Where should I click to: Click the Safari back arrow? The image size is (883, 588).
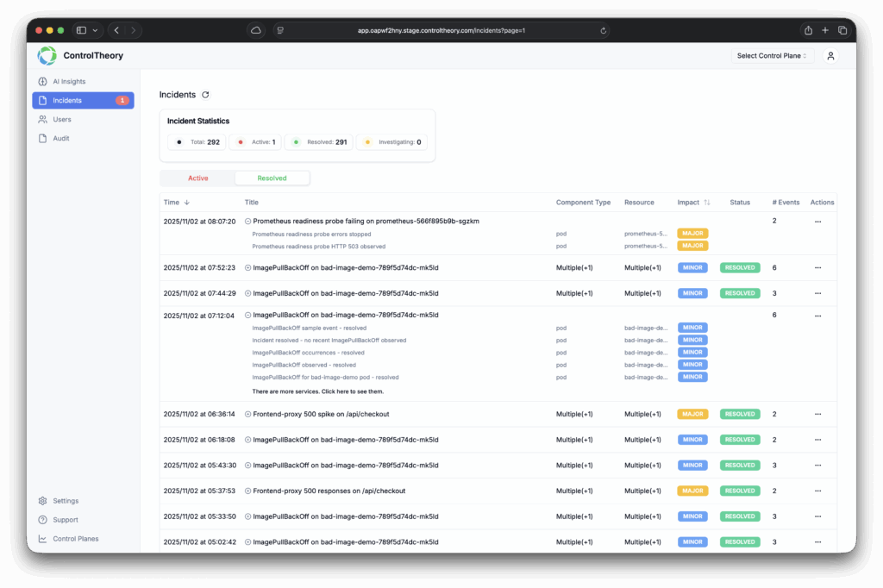117,30
